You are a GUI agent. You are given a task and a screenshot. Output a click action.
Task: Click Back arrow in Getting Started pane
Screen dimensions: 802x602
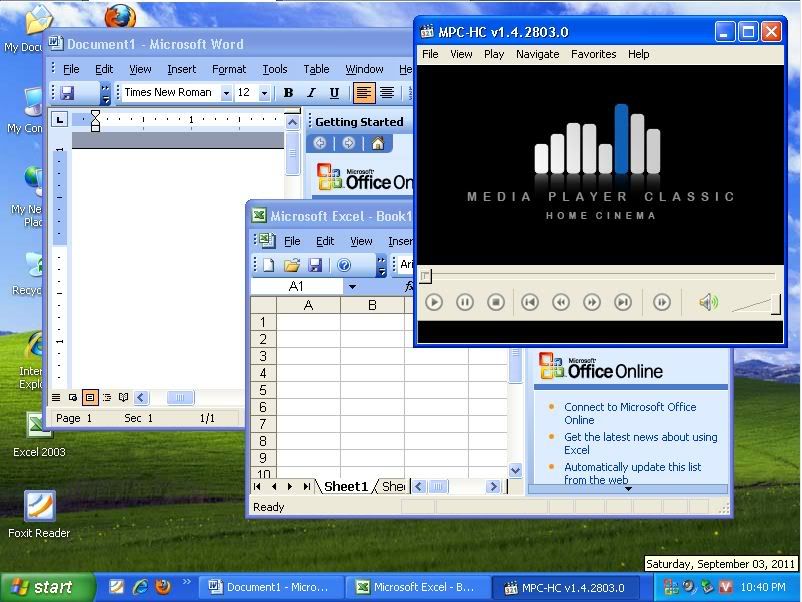(x=320, y=143)
